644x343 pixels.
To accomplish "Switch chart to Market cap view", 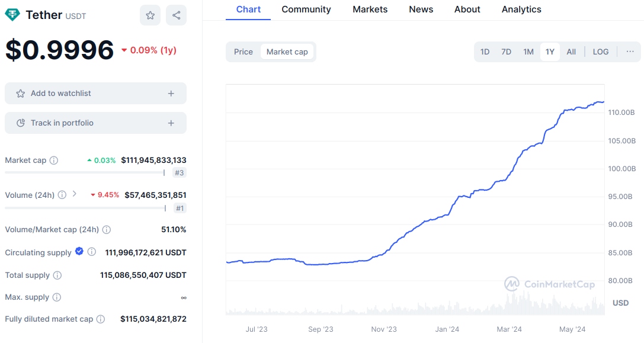I will [x=287, y=52].
